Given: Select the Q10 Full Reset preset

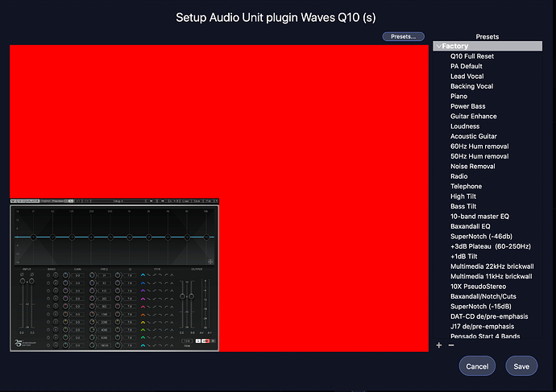Looking at the screenshot, I should [x=472, y=56].
